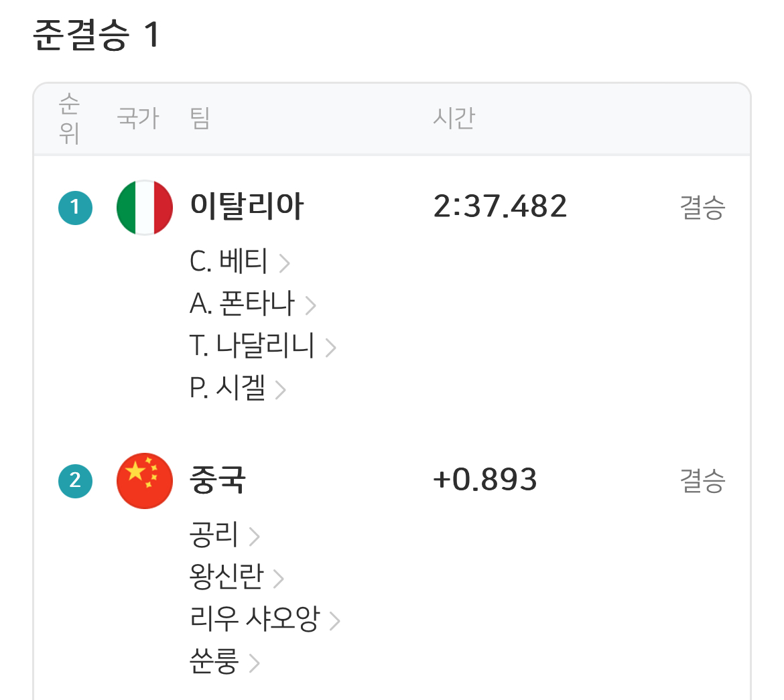Open athlete P. 시겔 profile
This screenshot has width=784, height=700.
(228, 389)
